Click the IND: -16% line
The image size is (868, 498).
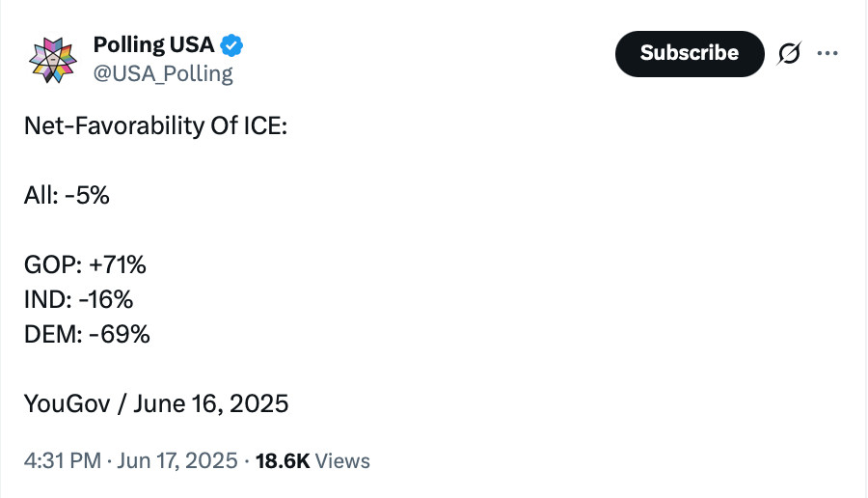pyautogui.click(x=79, y=300)
